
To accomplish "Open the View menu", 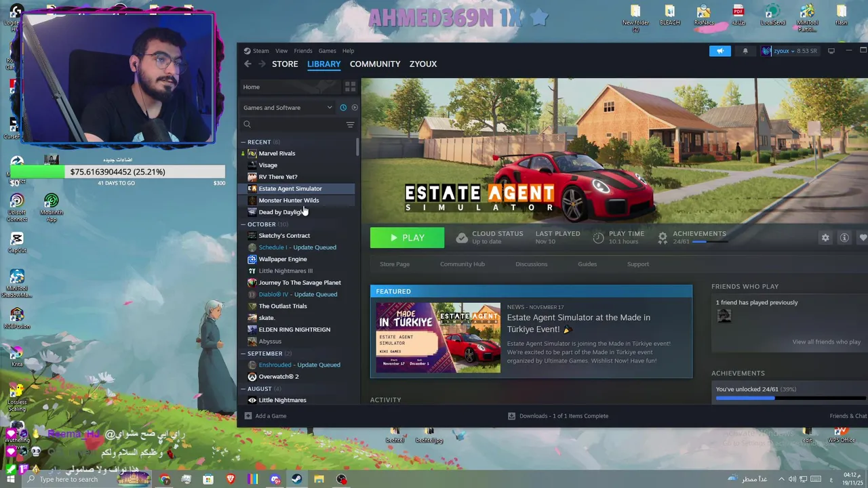I will tap(281, 51).
